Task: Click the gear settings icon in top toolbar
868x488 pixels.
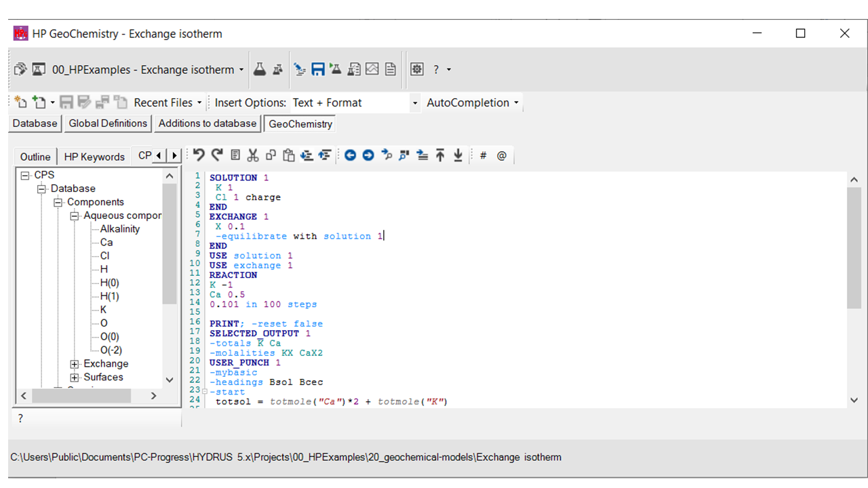Action: point(417,69)
